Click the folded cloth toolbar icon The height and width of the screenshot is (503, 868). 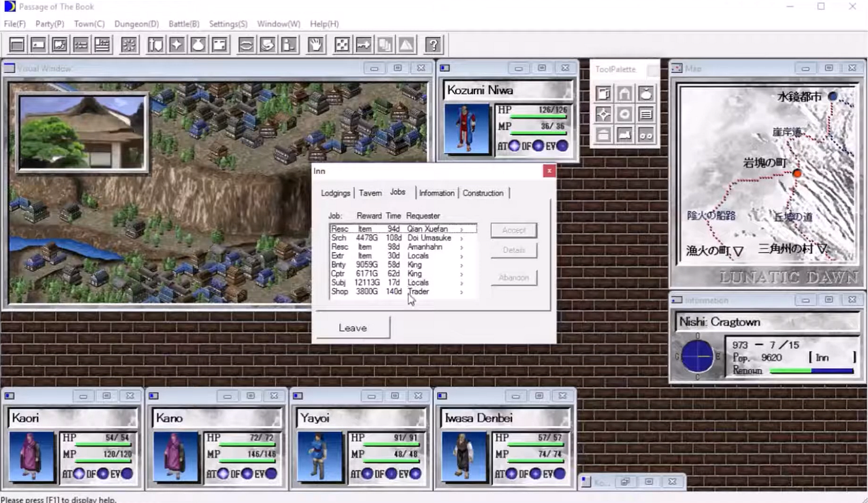click(x=267, y=45)
